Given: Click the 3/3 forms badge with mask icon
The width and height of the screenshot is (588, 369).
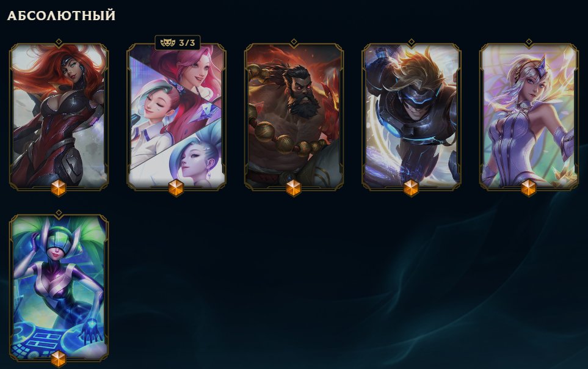Looking at the screenshot, I should (178, 43).
